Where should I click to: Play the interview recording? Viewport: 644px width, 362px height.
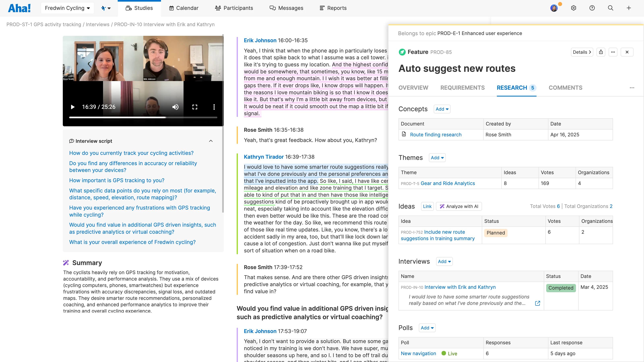[73, 107]
